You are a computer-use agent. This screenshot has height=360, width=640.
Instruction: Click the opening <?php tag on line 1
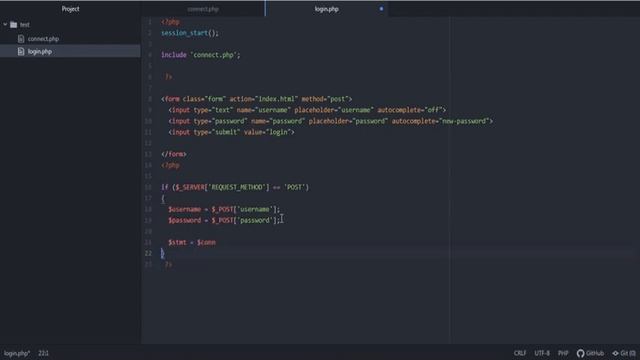coord(170,22)
